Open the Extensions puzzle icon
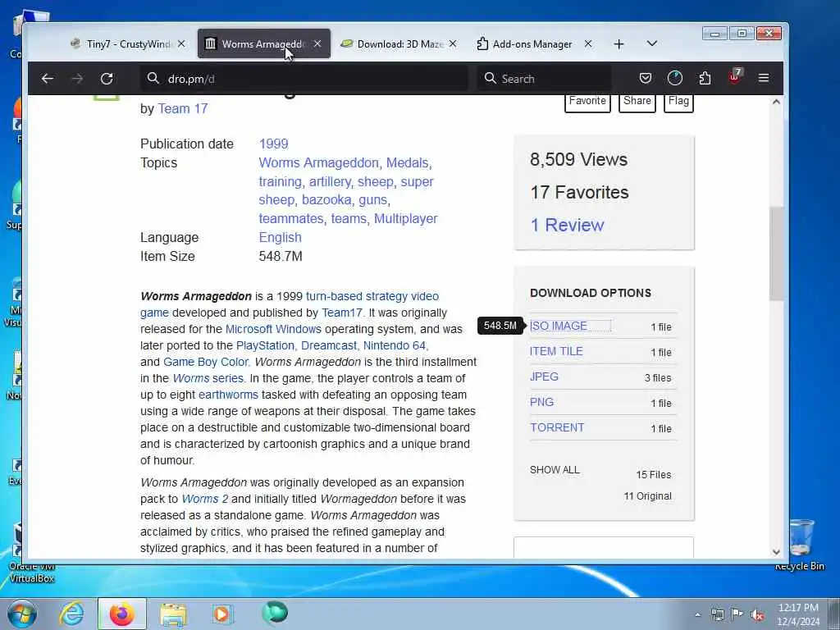 point(705,78)
